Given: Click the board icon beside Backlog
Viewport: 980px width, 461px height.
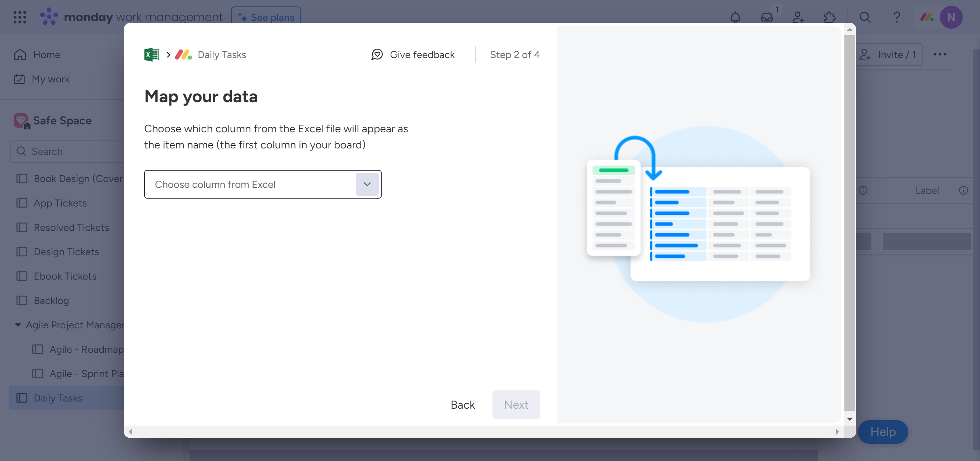Looking at the screenshot, I should (22, 300).
